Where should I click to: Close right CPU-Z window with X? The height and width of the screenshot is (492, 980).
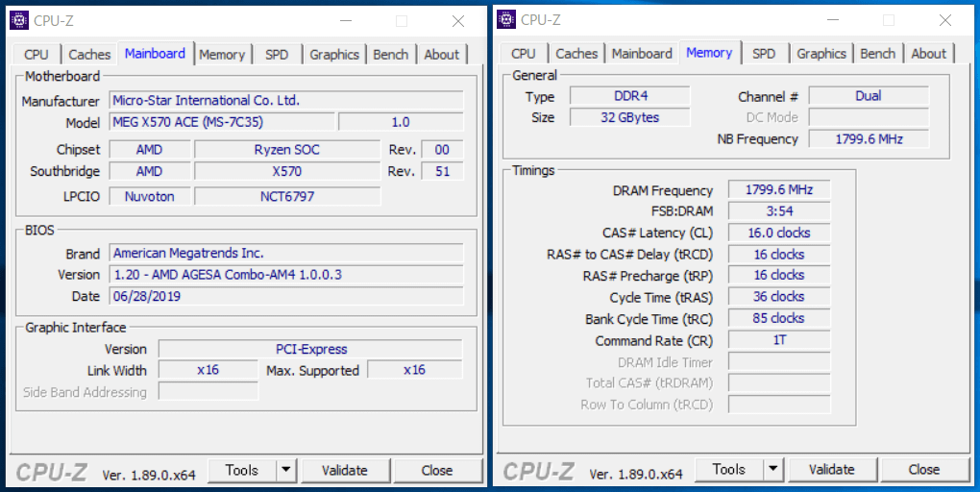[945, 20]
